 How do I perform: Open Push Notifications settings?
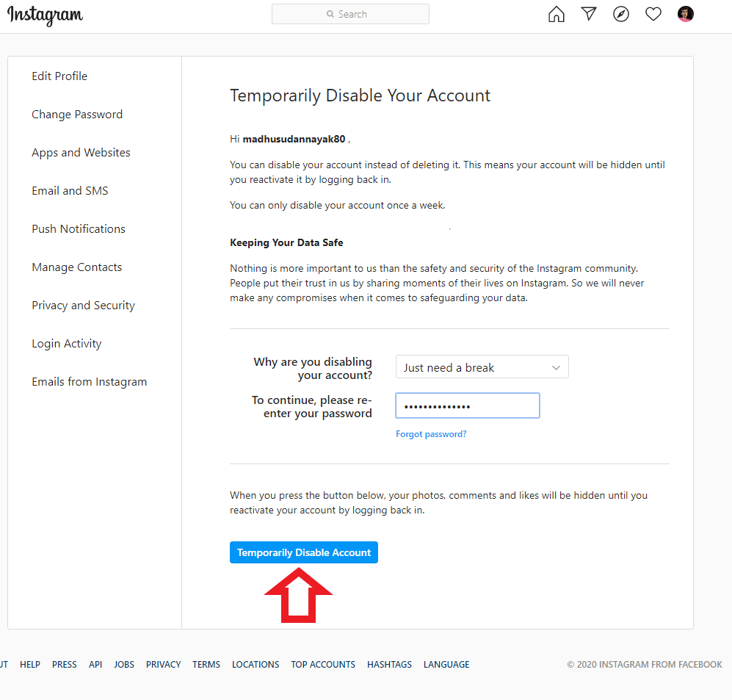pos(79,229)
